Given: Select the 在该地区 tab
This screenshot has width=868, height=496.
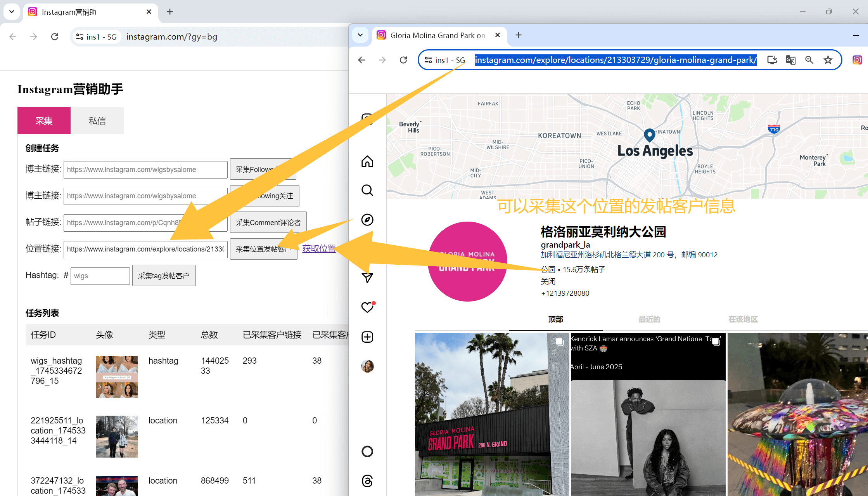Looking at the screenshot, I should [x=743, y=319].
